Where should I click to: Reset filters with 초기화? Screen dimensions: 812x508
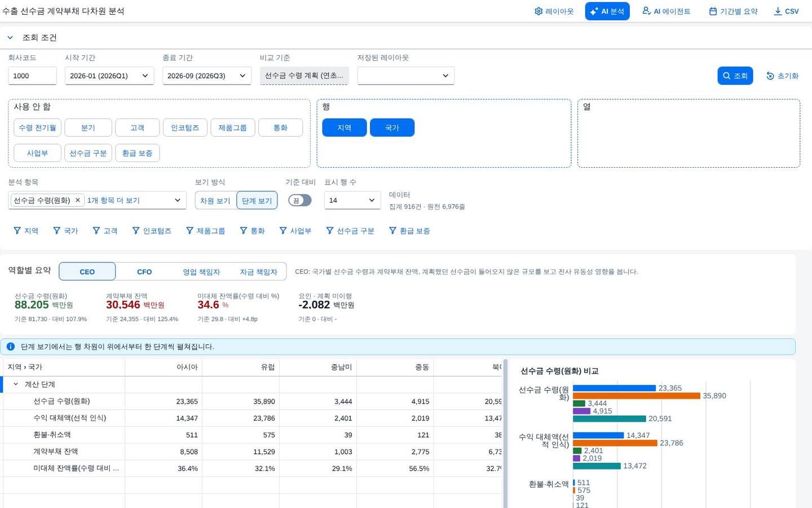point(783,76)
